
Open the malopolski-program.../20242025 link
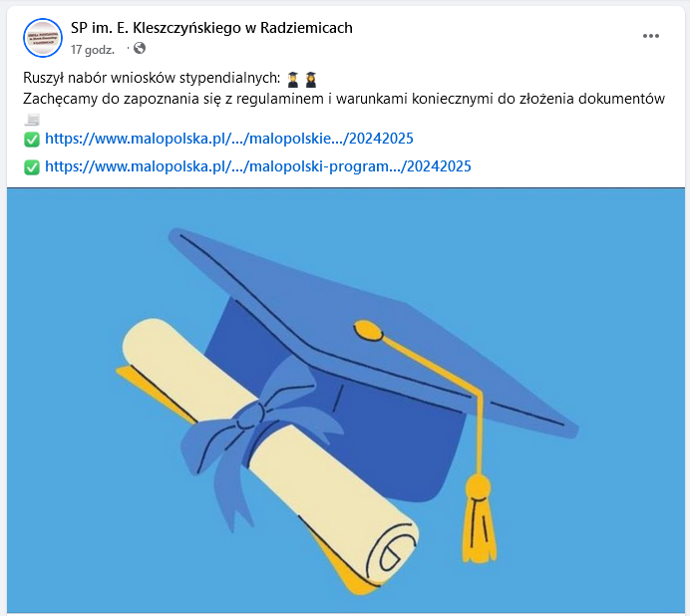(x=258, y=166)
